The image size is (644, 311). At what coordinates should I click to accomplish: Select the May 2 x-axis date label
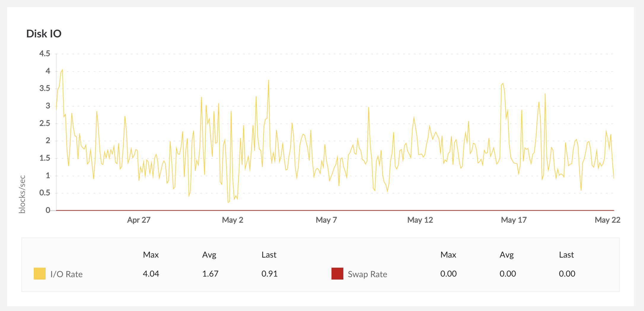[232, 220]
